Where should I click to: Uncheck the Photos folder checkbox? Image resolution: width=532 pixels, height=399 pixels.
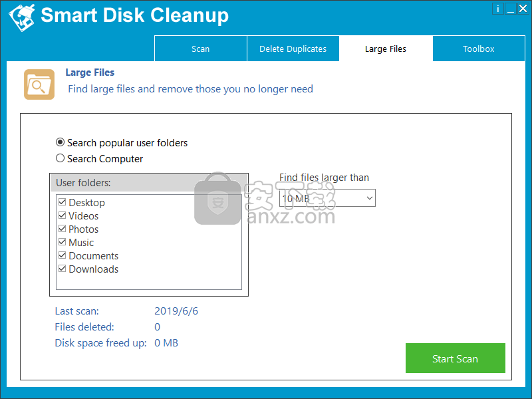(62, 229)
